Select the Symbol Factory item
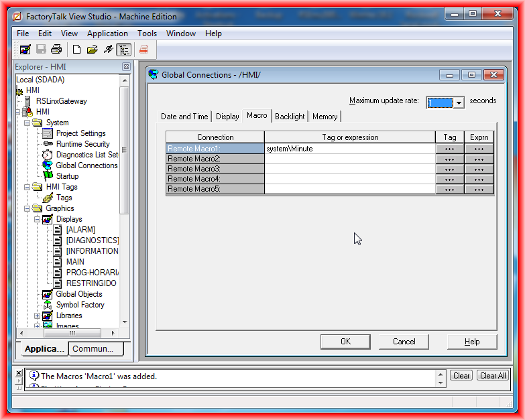The width and height of the screenshot is (525, 420). tap(80, 305)
